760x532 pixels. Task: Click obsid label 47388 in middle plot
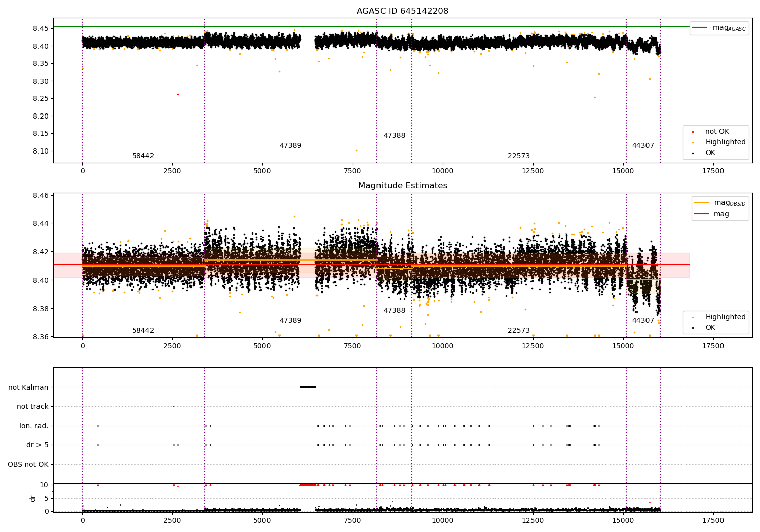click(x=394, y=311)
